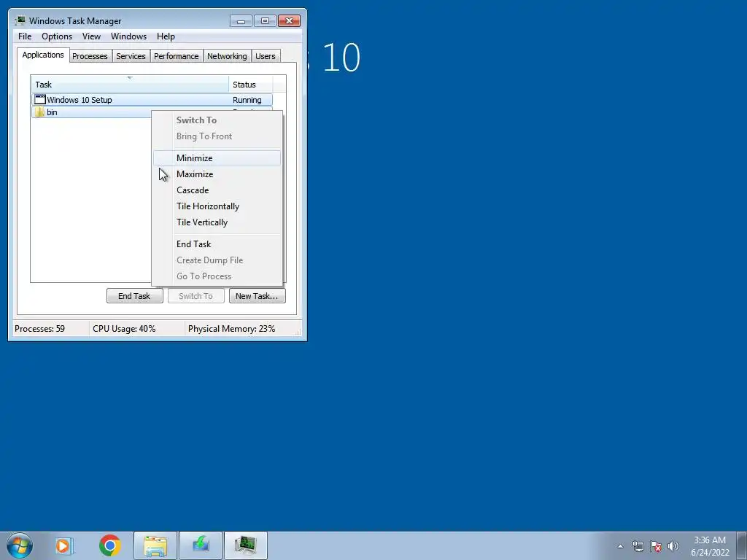Close the Task Manager window
Image resolution: width=747 pixels, height=560 pixels.
point(289,21)
